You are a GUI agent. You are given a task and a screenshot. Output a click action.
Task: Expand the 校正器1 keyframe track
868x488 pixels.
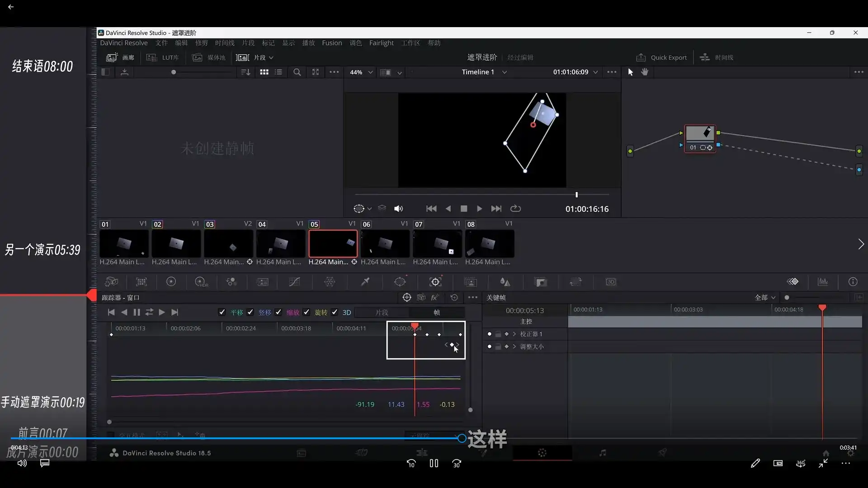[x=514, y=333]
